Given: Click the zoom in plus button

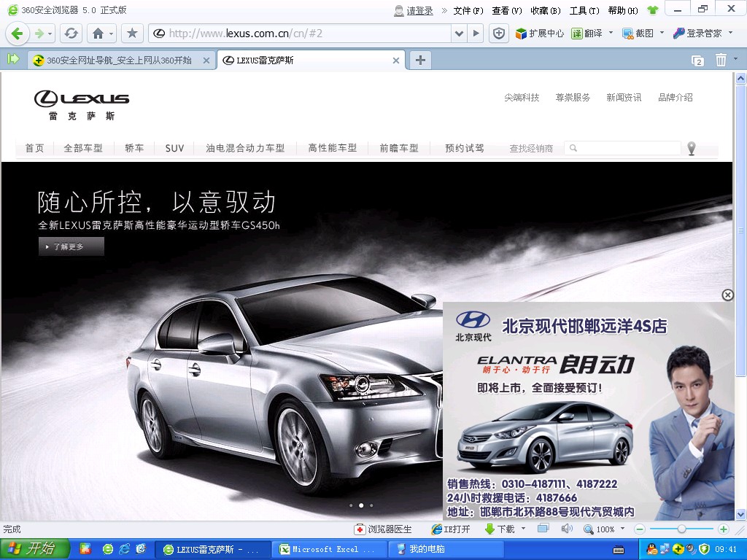Looking at the screenshot, I should point(723,529).
